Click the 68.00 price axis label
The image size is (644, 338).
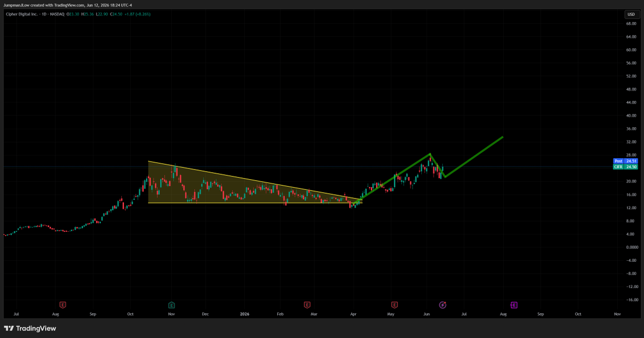(631, 24)
